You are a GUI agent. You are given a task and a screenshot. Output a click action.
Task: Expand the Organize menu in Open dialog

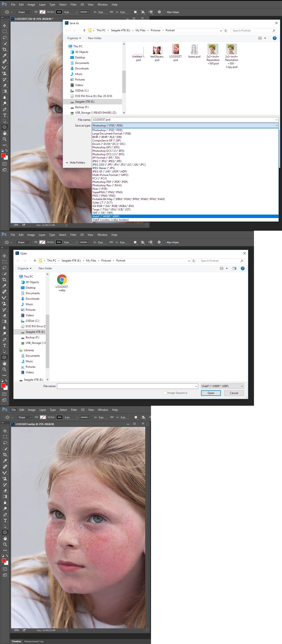(25, 268)
